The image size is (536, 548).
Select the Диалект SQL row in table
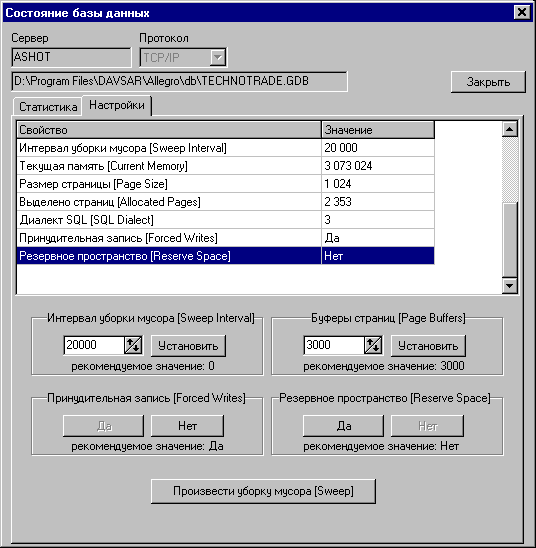coord(226,220)
